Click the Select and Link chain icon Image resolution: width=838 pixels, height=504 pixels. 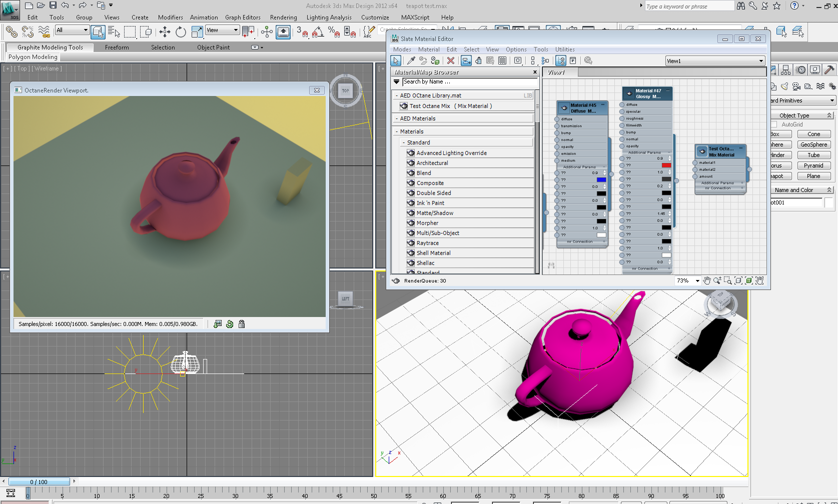coord(12,32)
